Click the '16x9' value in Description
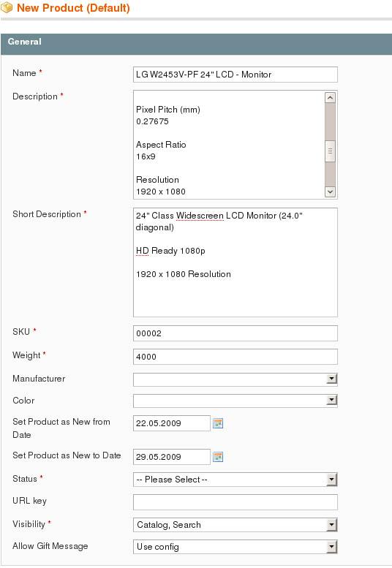392x568 pixels. pos(146,156)
